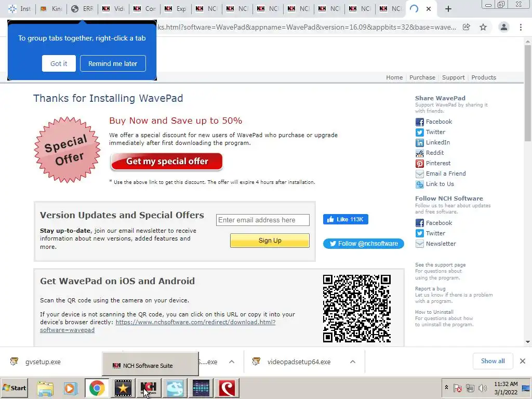Expand options for videopadsetup64.exe download
This screenshot has width=532, height=399.
353,362
